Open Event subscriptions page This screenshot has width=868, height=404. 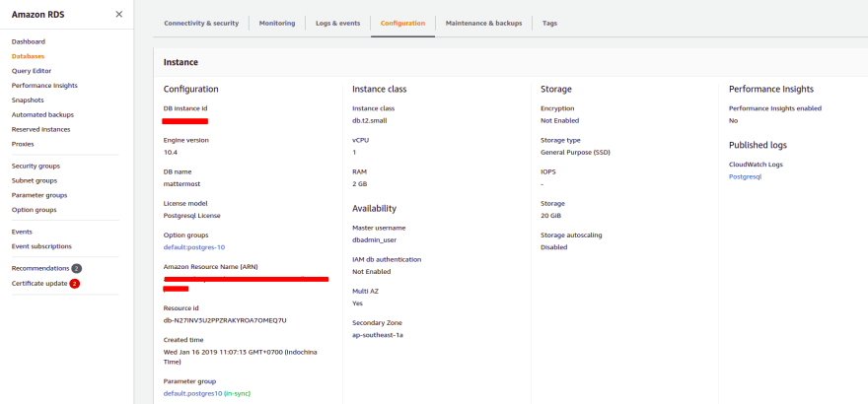pos(41,246)
